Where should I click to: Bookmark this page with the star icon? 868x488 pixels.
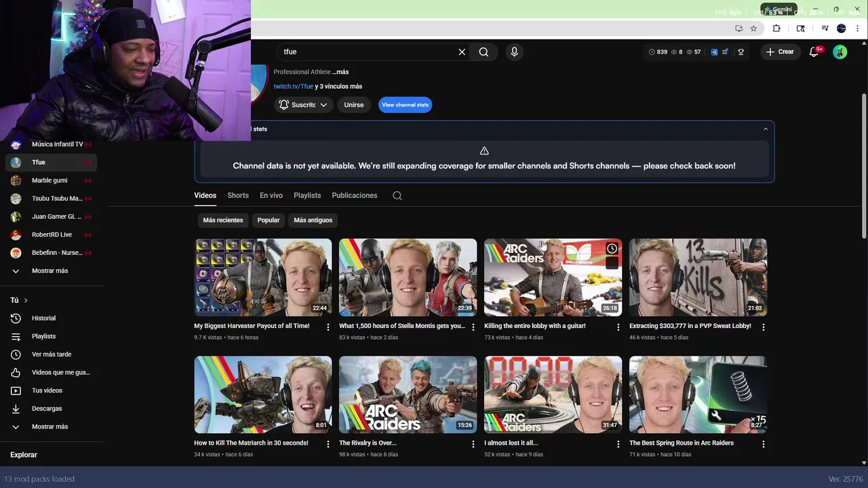pos(753,28)
